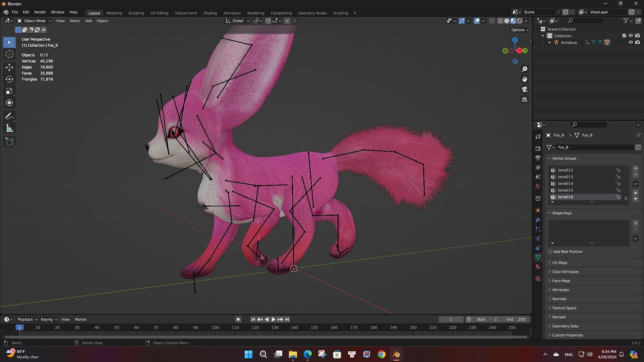Image resolution: width=644 pixels, height=362 pixels.
Task: Hide Collection in viewport via eye icon
Action: 631,36
